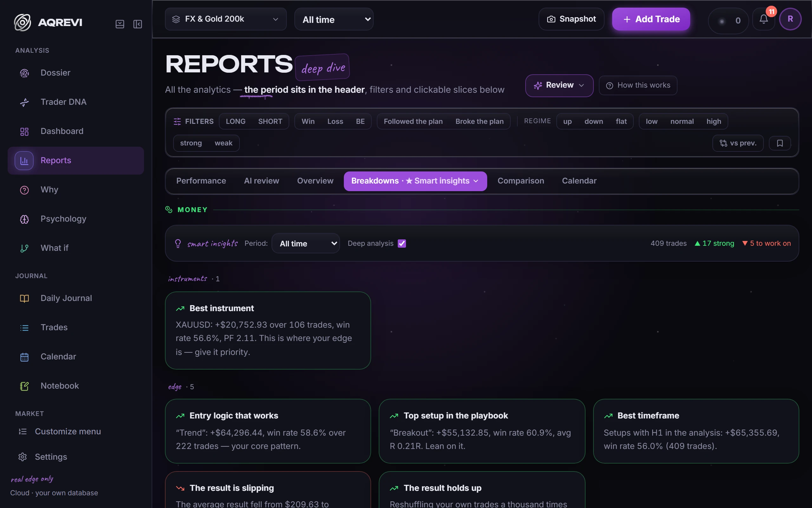The height and width of the screenshot is (508, 812).
Task: Toggle the high volatility regime filter
Action: click(714, 121)
